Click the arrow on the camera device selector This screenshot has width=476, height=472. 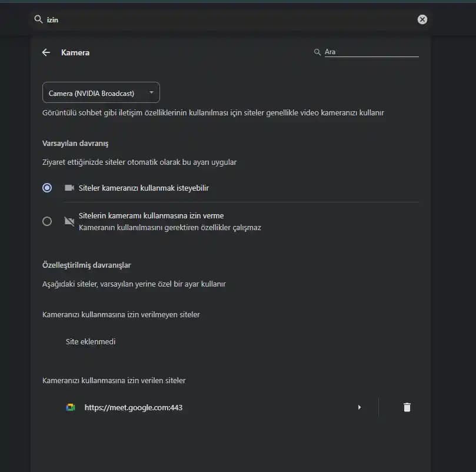(151, 93)
